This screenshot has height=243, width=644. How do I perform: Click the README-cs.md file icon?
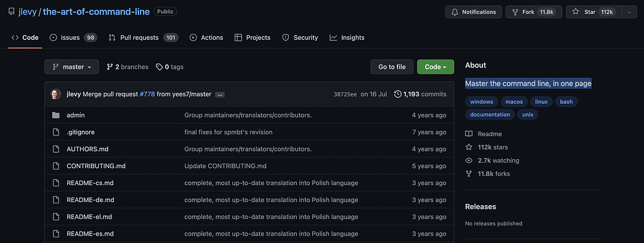click(56, 183)
